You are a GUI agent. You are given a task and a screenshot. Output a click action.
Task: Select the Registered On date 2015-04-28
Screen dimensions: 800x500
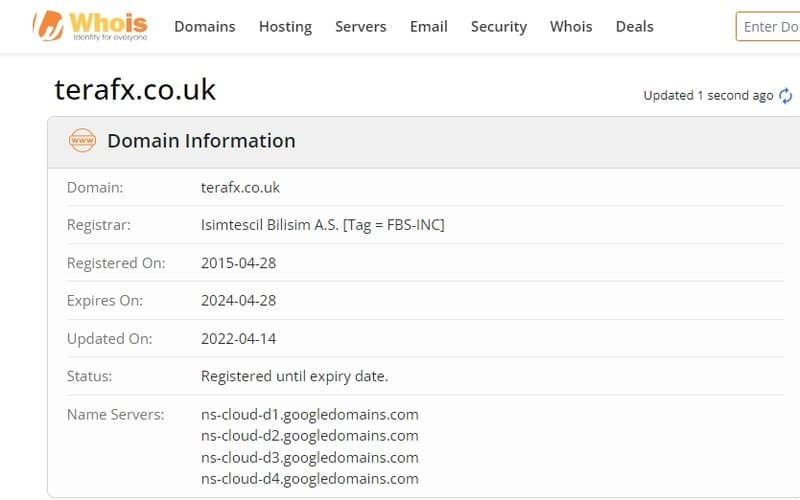[238, 263]
